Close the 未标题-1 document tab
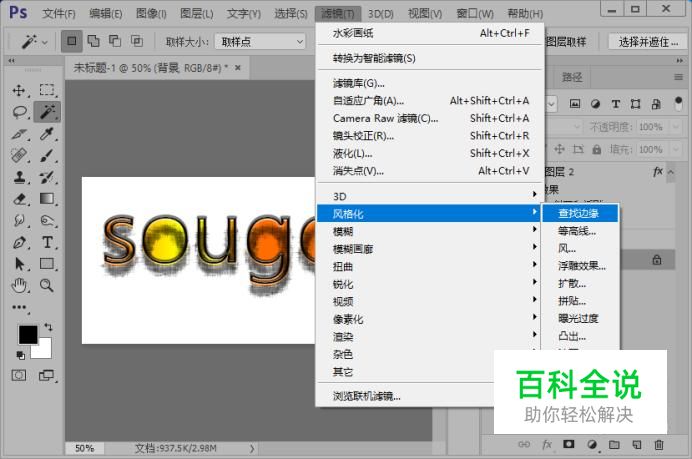Image resolution: width=692 pixels, height=459 pixels. point(238,68)
